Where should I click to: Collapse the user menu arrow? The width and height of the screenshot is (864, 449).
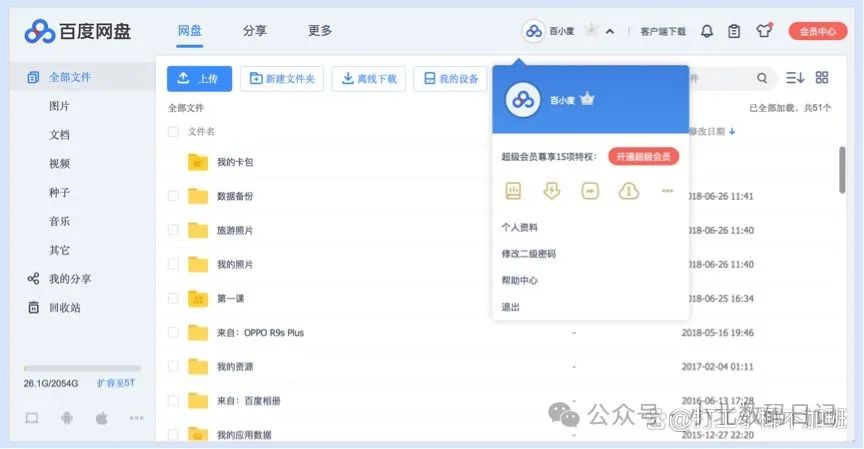(x=609, y=31)
